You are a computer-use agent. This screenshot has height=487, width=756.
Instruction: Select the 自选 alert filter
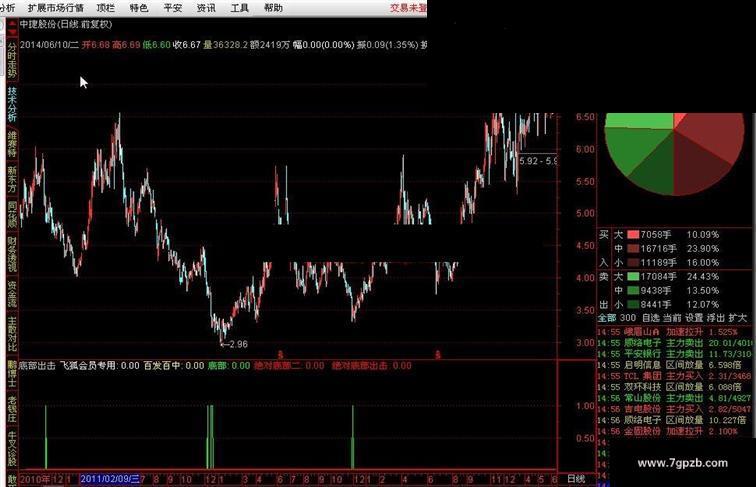tap(651, 318)
